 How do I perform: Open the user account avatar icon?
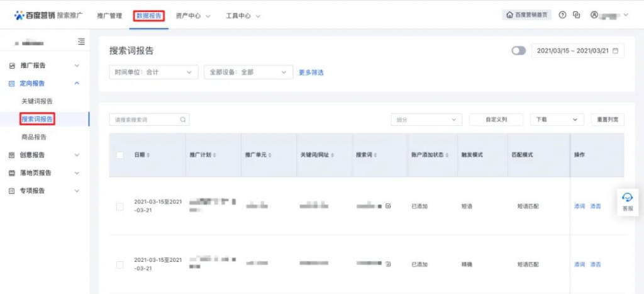pyautogui.click(x=594, y=15)
